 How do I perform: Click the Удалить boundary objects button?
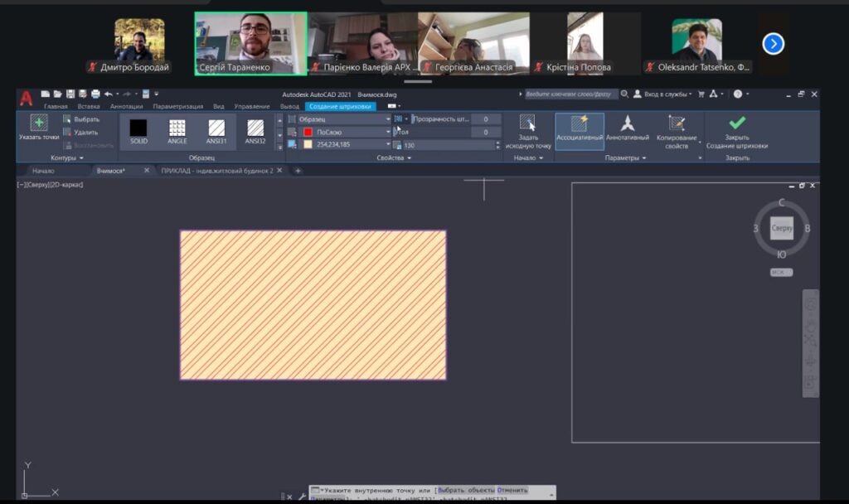pyautogui.click(x=80, y=133)
